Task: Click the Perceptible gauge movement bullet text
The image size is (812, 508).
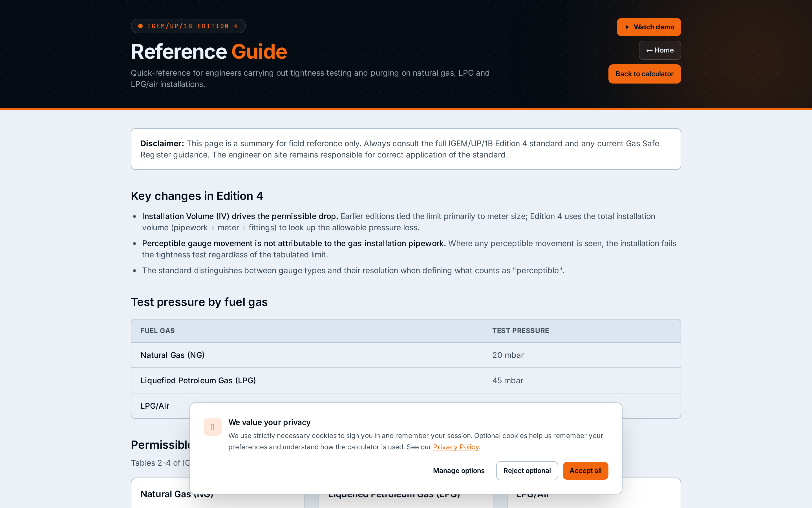Action: [x=409, y=249]
